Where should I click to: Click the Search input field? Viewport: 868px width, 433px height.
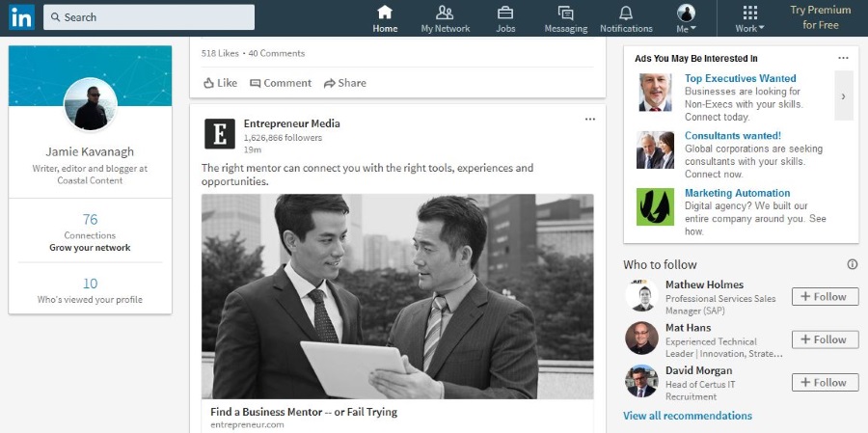tap(149, 17)
